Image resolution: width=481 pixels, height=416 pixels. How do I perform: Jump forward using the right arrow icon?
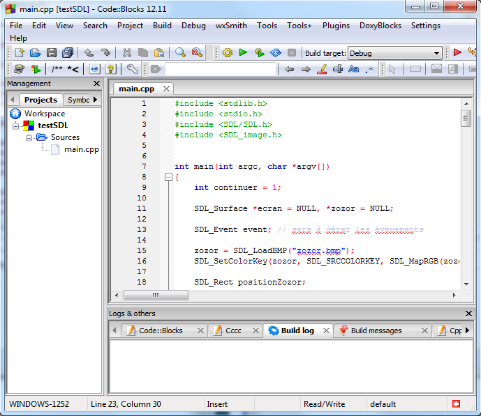coord(306,69)
